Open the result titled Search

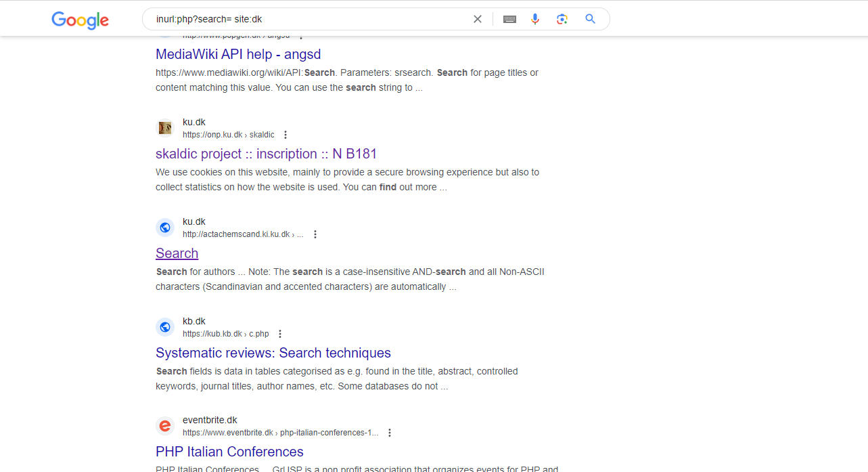(x=177, y=253)
